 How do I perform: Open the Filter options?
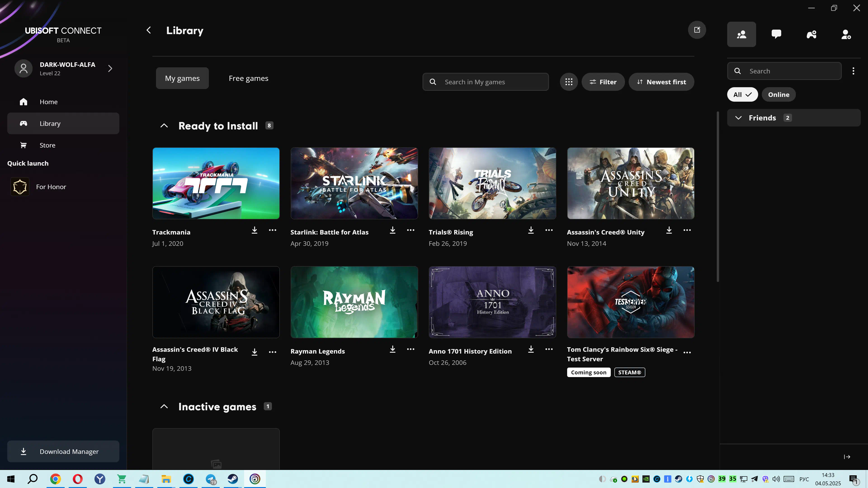[x=603, y=82]
